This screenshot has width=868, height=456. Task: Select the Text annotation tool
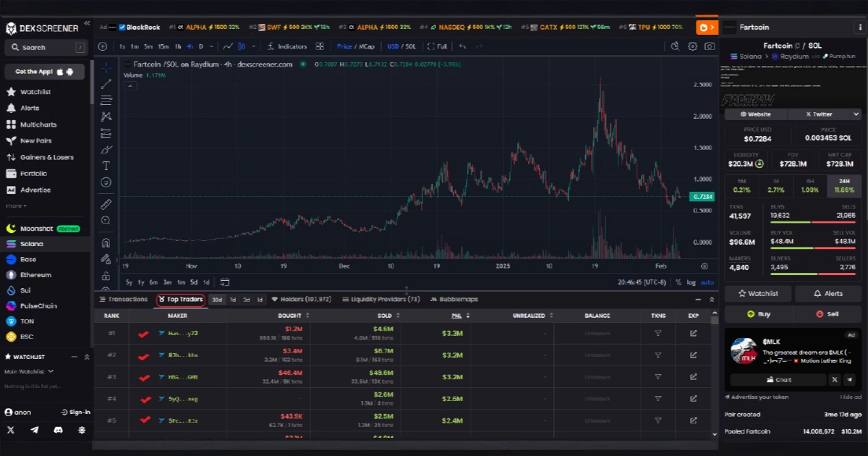click(106, 166)
